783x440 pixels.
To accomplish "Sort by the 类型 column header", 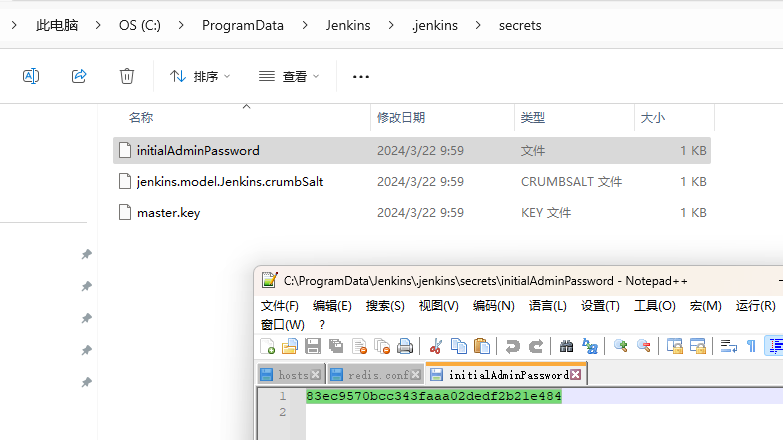I will pos(532,117).
